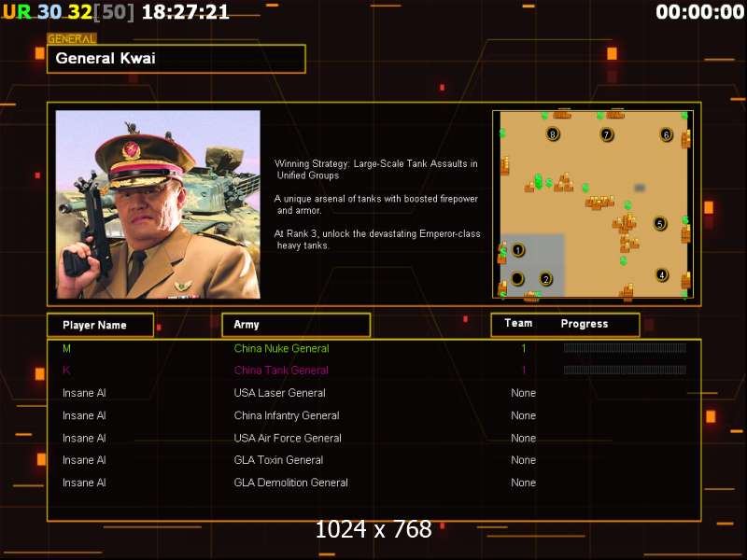Select the Player Name column header
This screenshot has width=747, height=560.
tap(101, 325)
